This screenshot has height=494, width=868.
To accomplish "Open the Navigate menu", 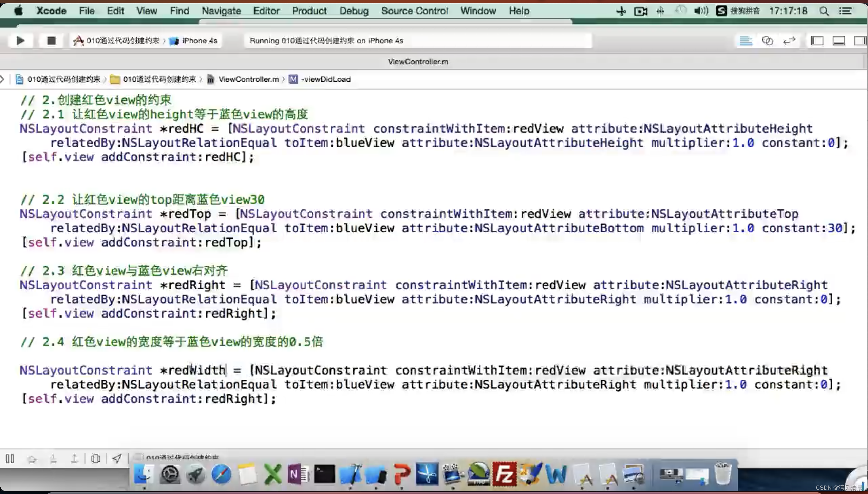I will pyautogui.click(x=221, y=11).
